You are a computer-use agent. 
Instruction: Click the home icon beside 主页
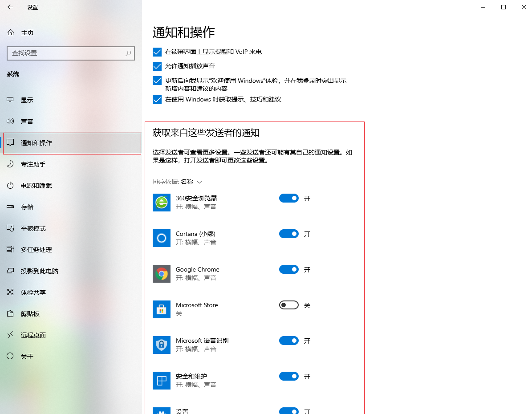[x=11, y=32]
